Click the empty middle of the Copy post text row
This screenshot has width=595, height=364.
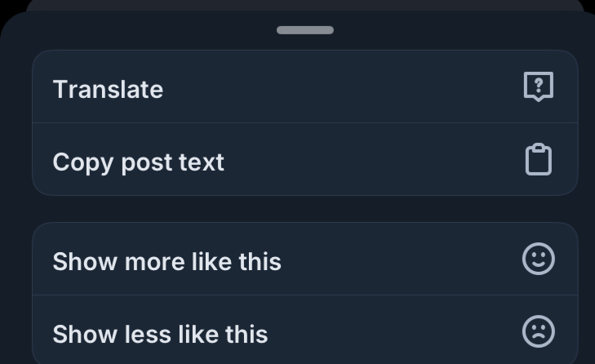point(367,160)
